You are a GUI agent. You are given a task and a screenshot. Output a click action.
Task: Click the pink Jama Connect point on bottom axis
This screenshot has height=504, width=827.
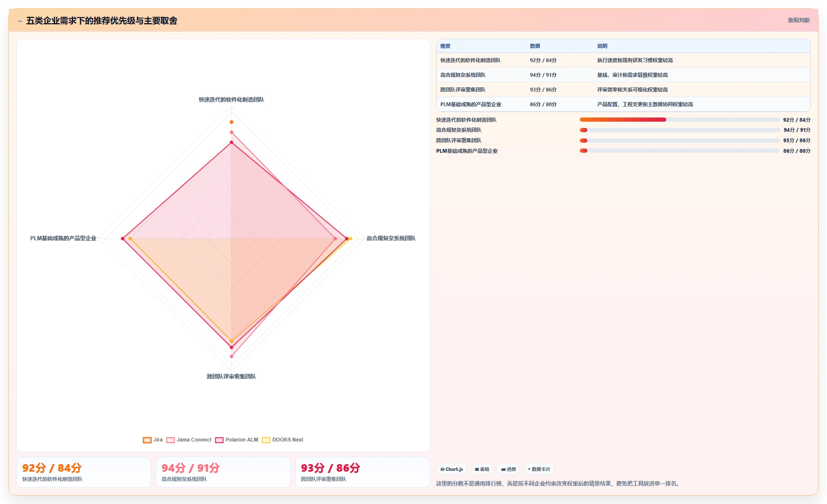coord(231,356)
